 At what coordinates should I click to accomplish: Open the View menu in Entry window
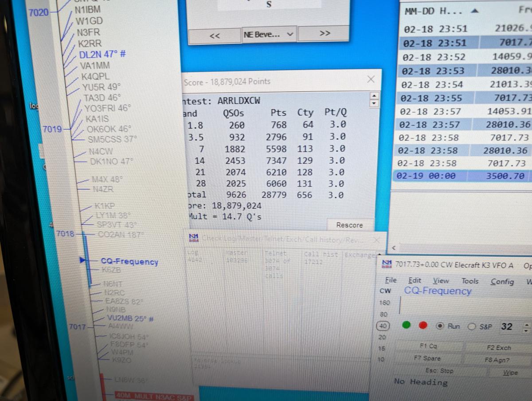coord(441,281)
